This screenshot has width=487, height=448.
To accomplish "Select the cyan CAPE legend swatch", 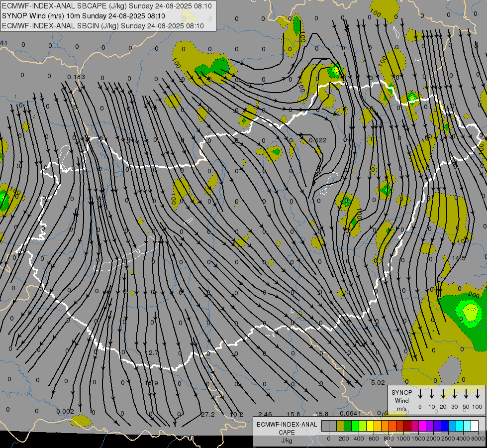I will [x=459, y=426].
